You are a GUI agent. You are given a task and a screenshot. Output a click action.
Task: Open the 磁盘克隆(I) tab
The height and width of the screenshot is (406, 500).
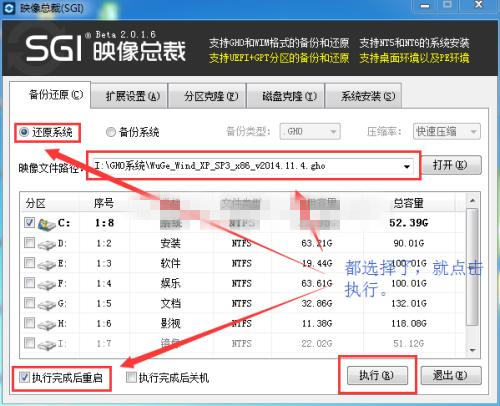pyautogui.click(x=286, y=96)
